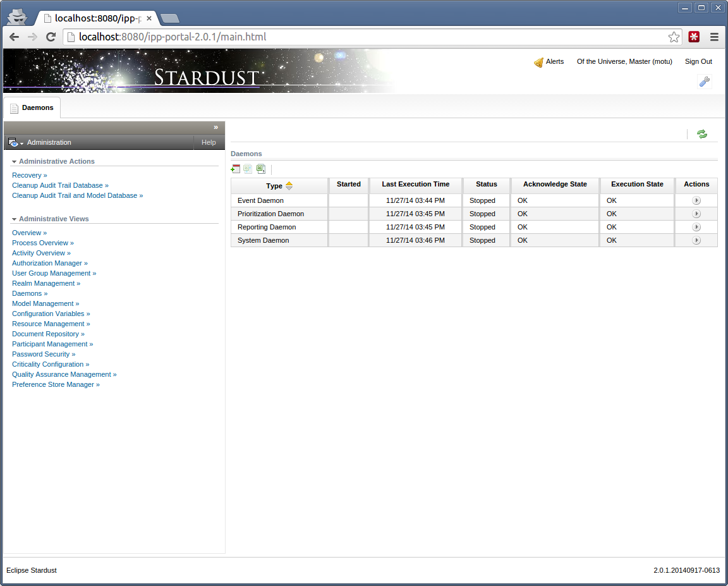This screenshot has width=728, height=586.
Task: Open Configuration Variables
Action: tap(51, 314)
